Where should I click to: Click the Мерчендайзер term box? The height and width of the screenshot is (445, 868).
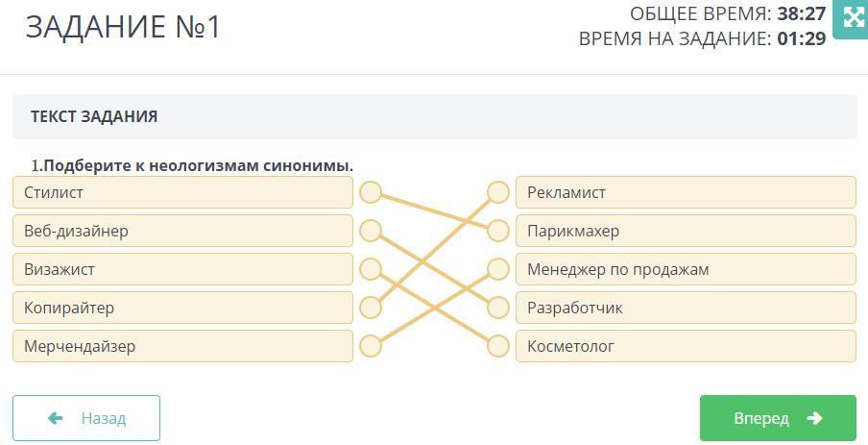[x=182, y=346]
